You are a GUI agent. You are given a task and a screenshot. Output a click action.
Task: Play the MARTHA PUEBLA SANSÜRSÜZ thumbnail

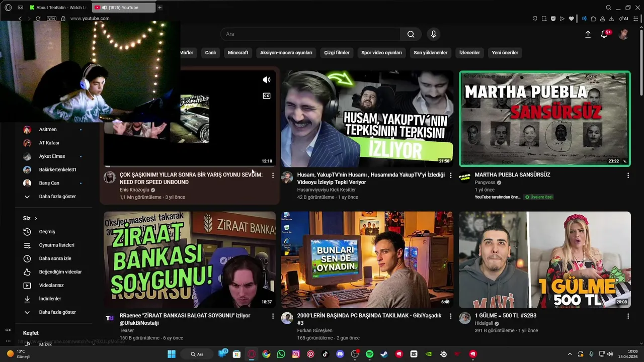(545, 119)
